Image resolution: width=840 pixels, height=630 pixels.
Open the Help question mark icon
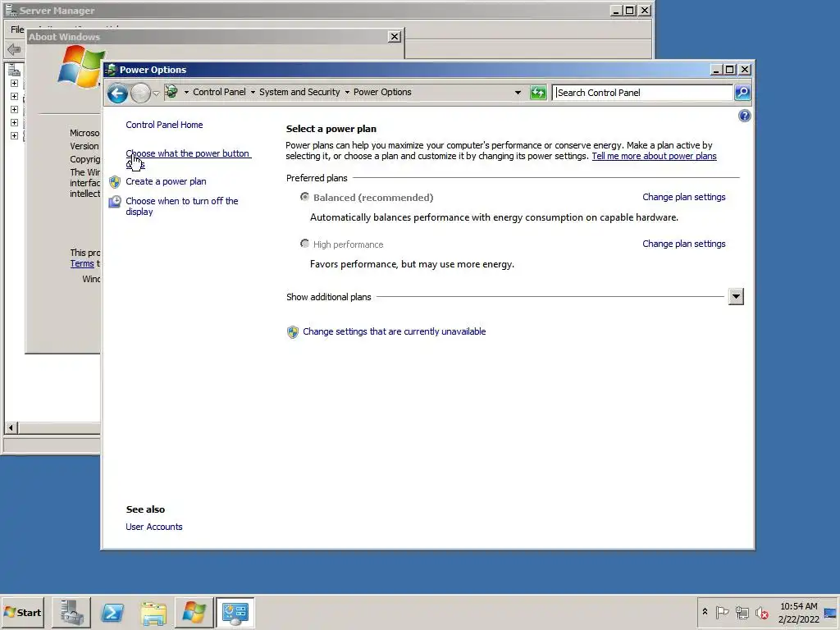(744, 116)
